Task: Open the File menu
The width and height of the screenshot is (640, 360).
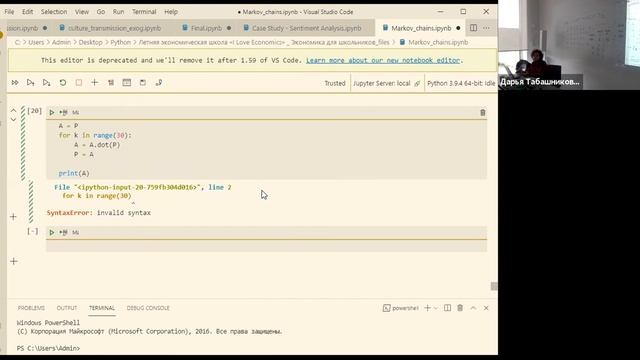Action: [x=9, y=12]
